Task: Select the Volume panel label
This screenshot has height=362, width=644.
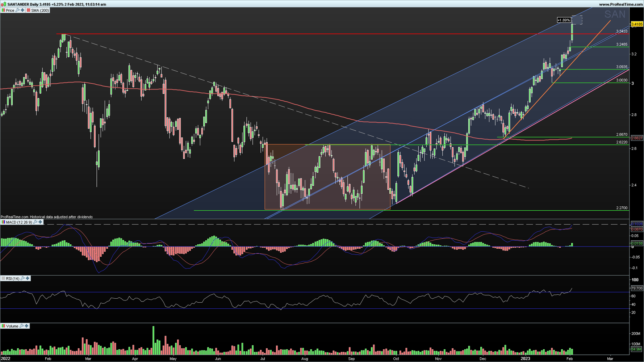Action: (12, 326)
